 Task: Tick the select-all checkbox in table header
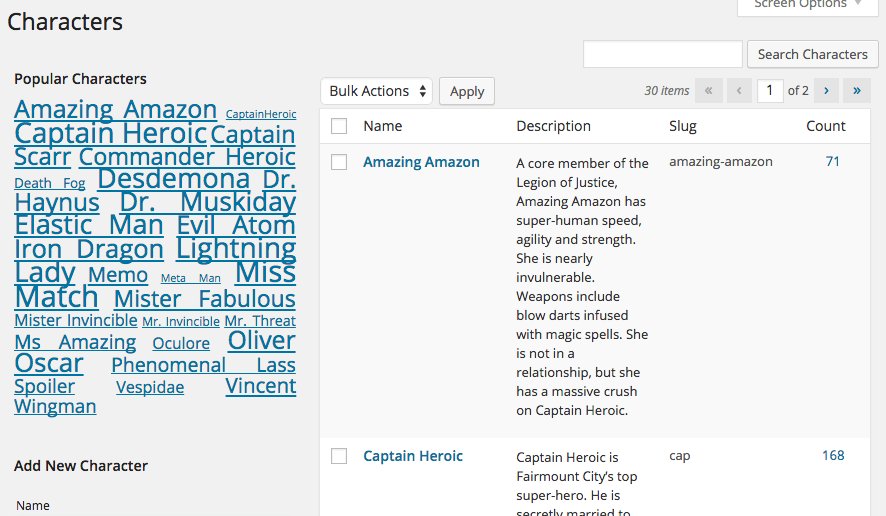click(339, 126)
